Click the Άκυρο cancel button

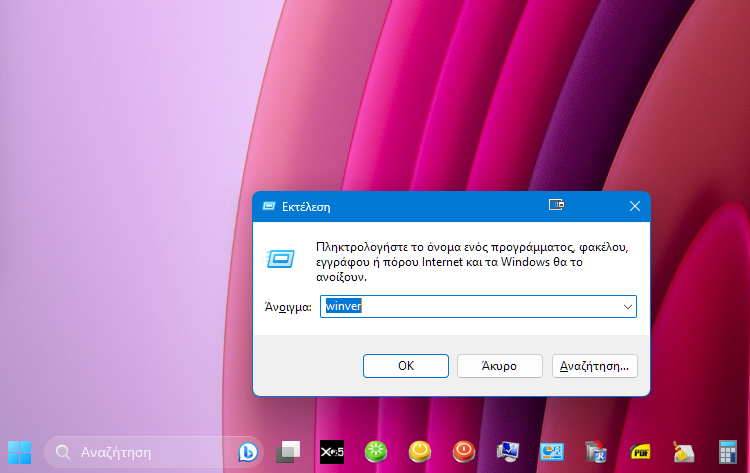click(499, 366)
